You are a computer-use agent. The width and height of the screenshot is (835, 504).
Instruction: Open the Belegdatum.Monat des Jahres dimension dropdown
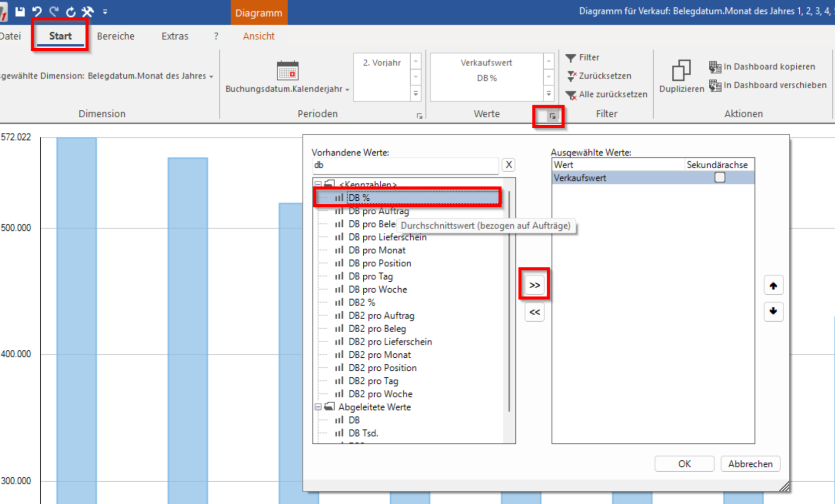tap(211, 77)
